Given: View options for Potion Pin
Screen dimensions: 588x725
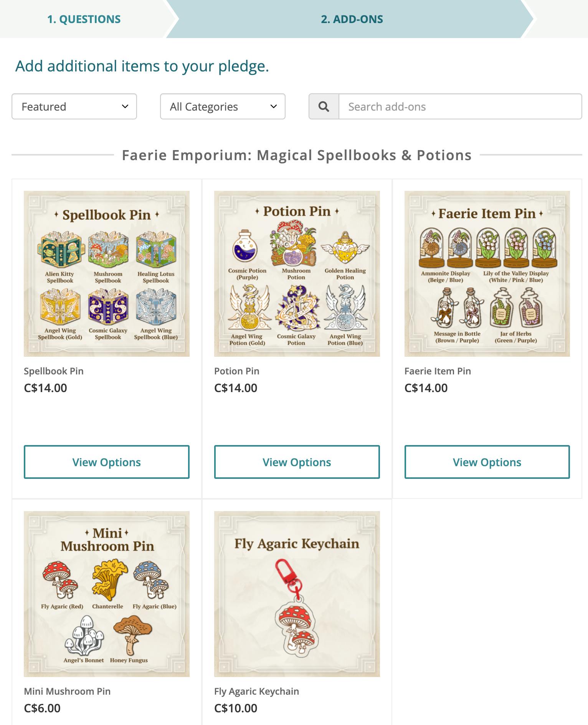Looking at the screenshot, I should [297, 462].
